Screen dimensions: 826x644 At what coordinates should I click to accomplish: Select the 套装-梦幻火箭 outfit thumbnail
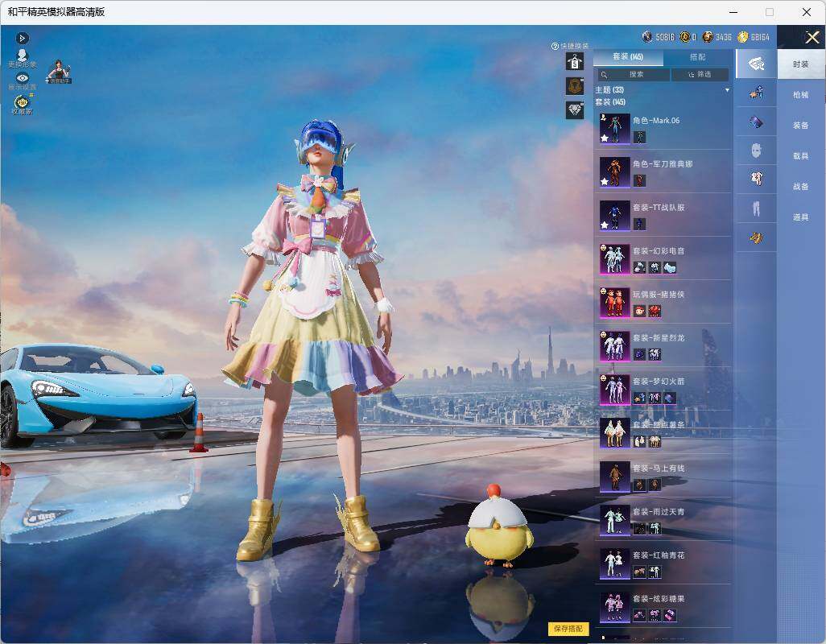(x=615, y=389)
